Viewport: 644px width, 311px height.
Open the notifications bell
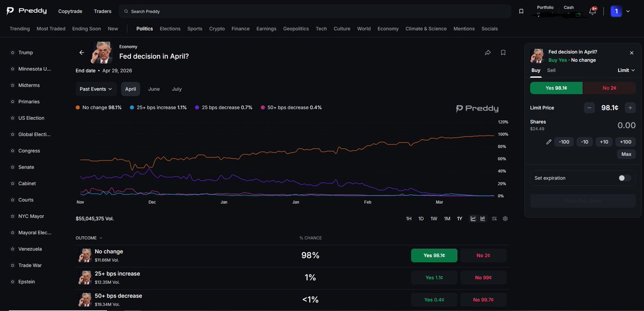point(592,11)
